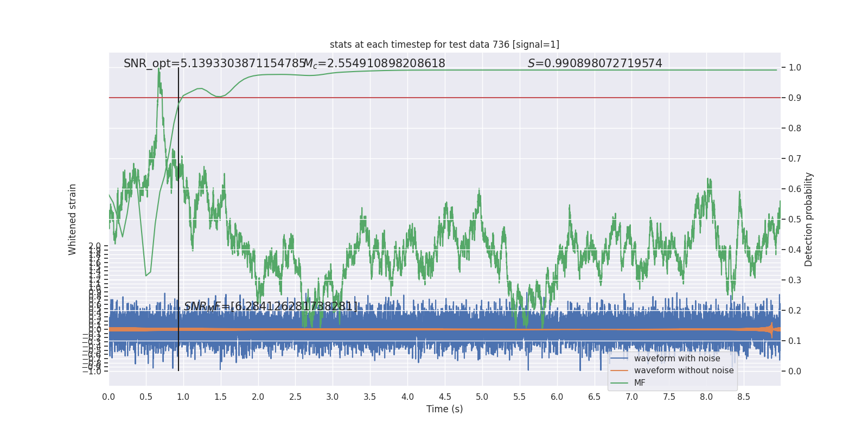Viewport: 868px width, 434px height.
Task: Click the 1.0 tick on the time axis
Action: pos(183,397)
